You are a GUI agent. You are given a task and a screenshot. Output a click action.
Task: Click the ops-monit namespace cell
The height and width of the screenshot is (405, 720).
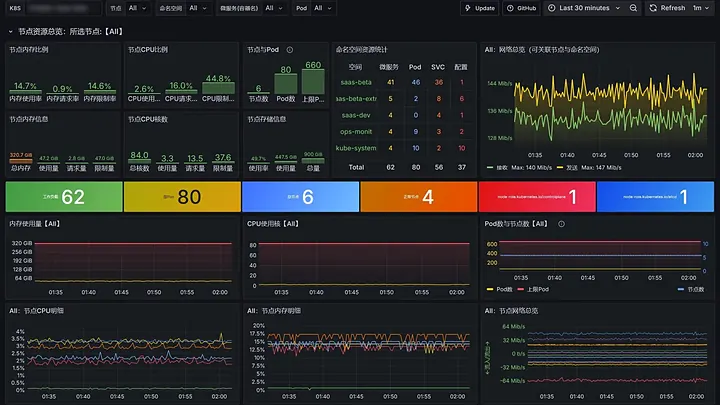356,132
